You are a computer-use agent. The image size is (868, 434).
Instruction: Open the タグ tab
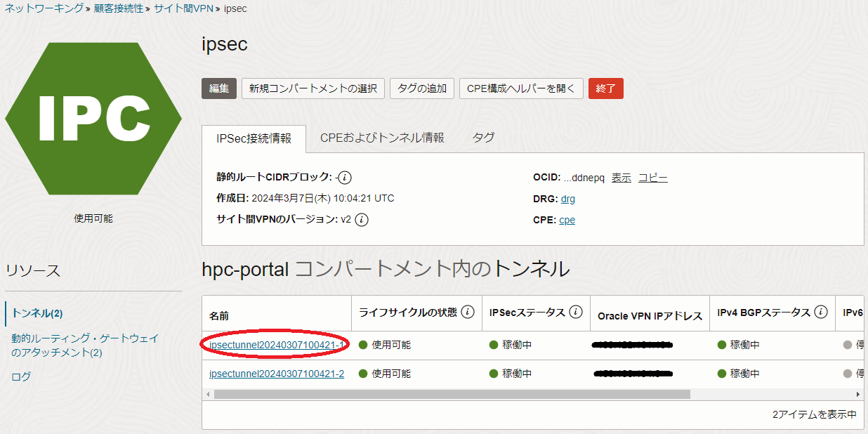click(483, 138)
